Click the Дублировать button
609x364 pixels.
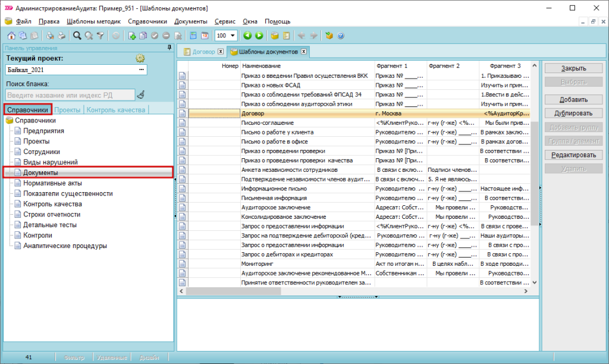point(574,114)
